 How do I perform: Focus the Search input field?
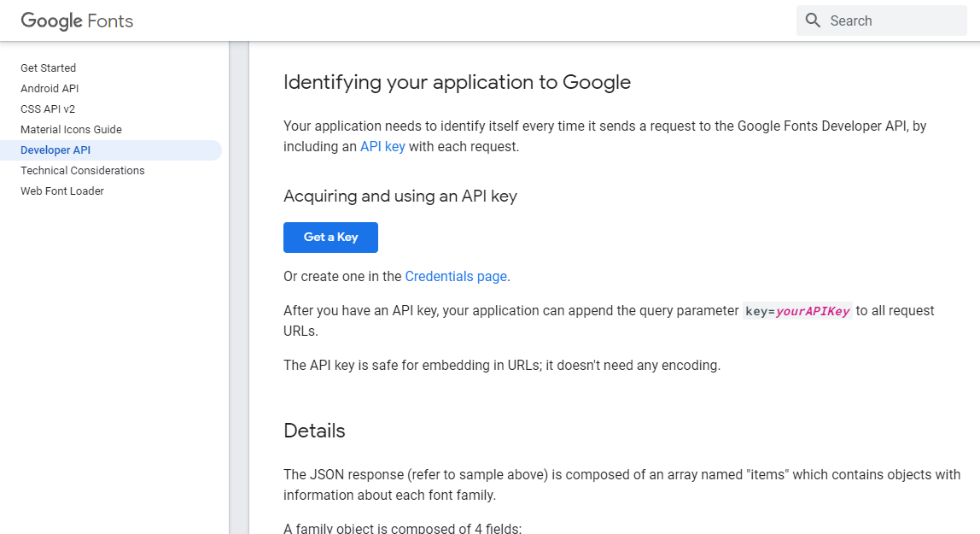(892, 21)
